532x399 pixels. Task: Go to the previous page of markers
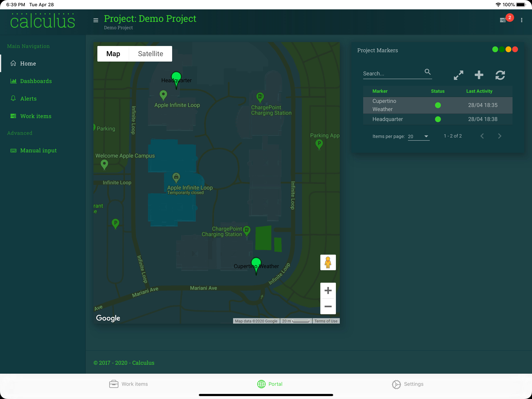pos(482,136)
